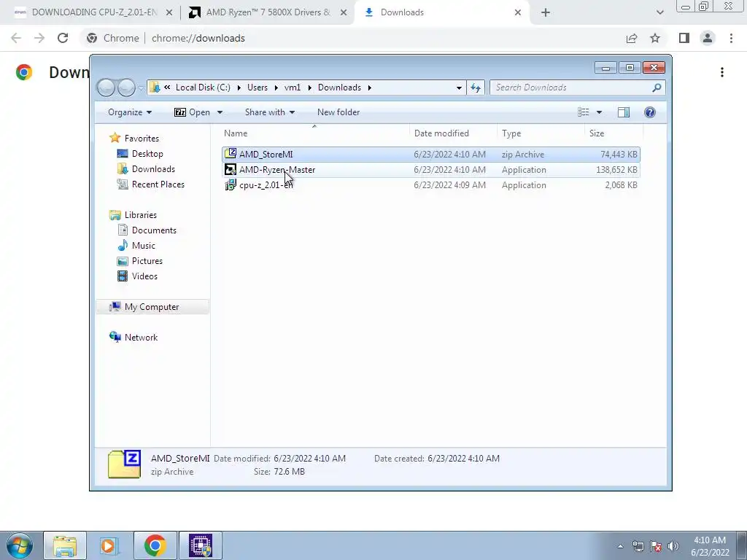The height and width of the screenshot is (560, 747).
Task: Reload the Chrome page
Action: pyautogui.click(x=63, y=38)
